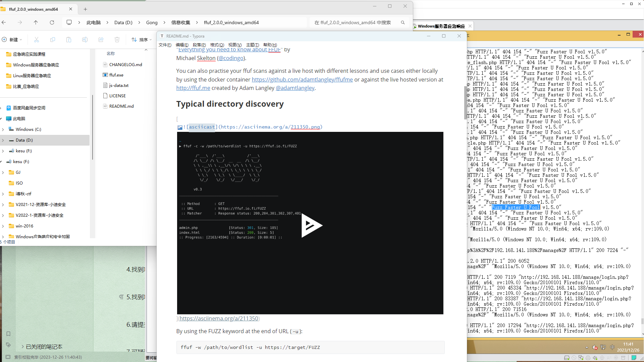The height and width of the screenshot is (362, 644).
Task: Open the asciinema.org/a/211350 link below image
Action: pos(219,318)
